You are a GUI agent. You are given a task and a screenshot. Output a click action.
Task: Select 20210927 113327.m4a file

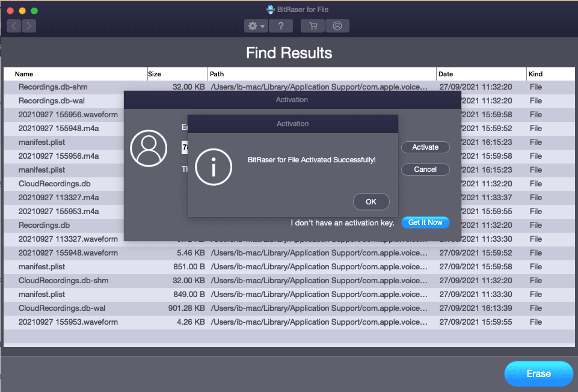click(x=58, y=197)
